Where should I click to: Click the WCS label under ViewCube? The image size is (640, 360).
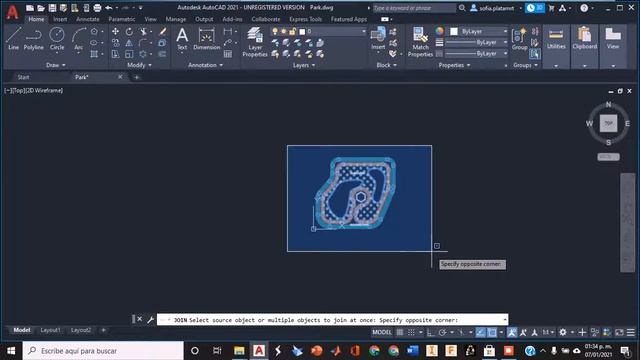(x=608, y=157)
